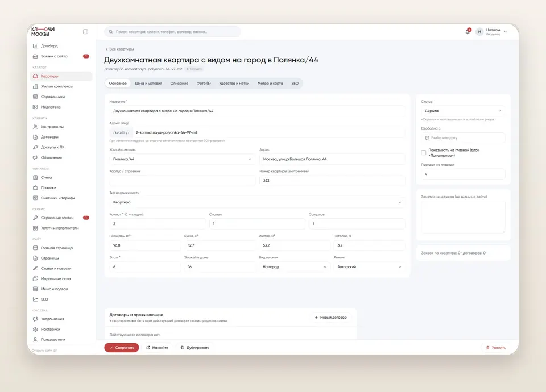Screen dimensions: 546x392
Task: Click the Сохранить button
Action: click(122, 348)
